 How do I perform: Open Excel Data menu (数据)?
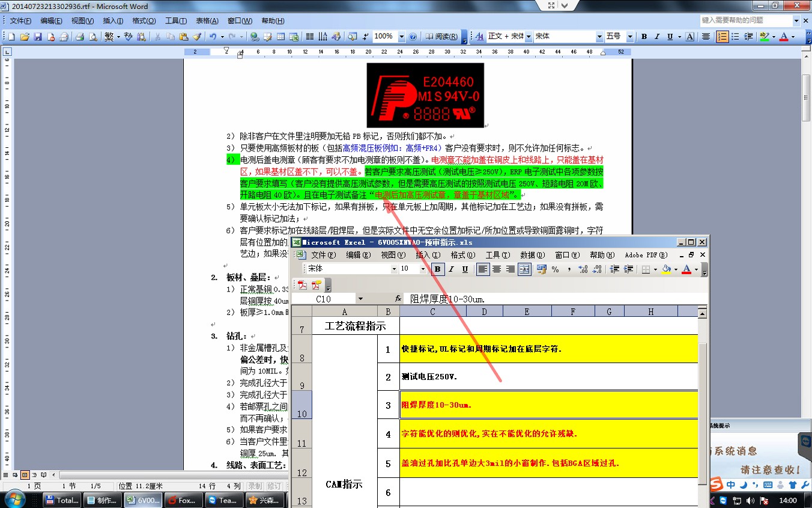click(532, 255)
